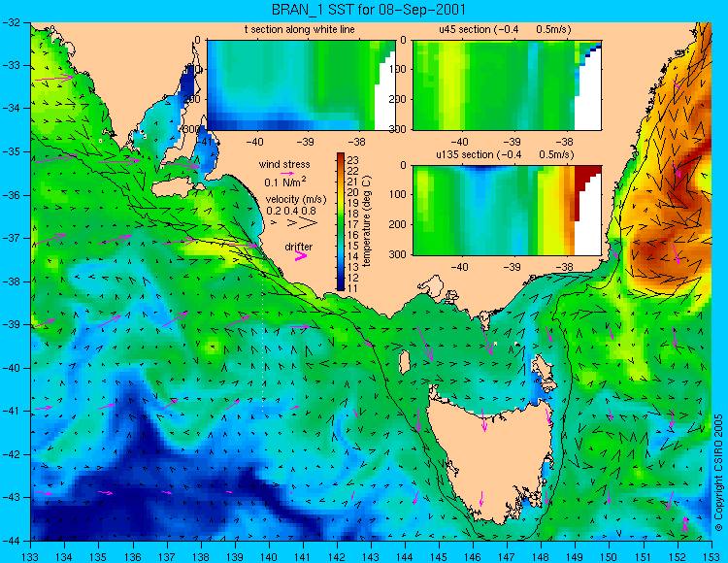Click depth label 200 on the u135 section
Screen dimensions: 728x563
[398, 224]
